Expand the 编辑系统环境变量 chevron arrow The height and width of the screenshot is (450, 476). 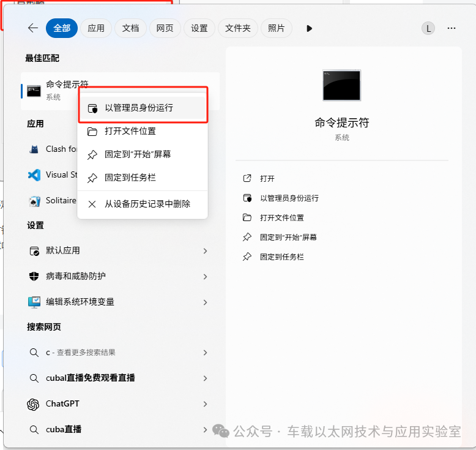[x=205, y=302]
